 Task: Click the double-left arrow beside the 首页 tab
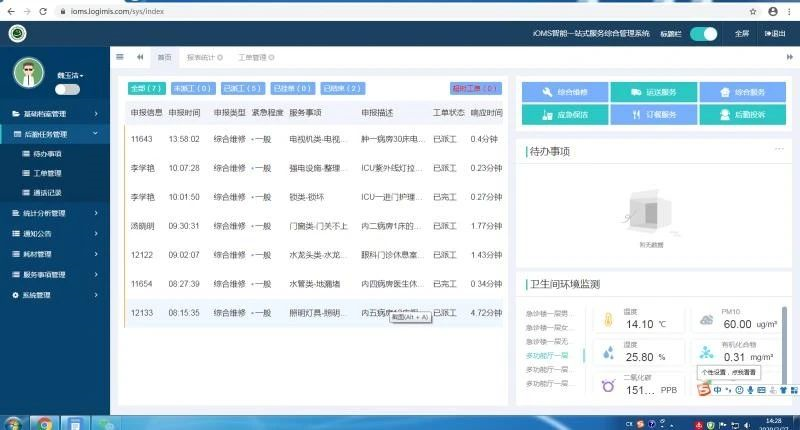point(140,57)
